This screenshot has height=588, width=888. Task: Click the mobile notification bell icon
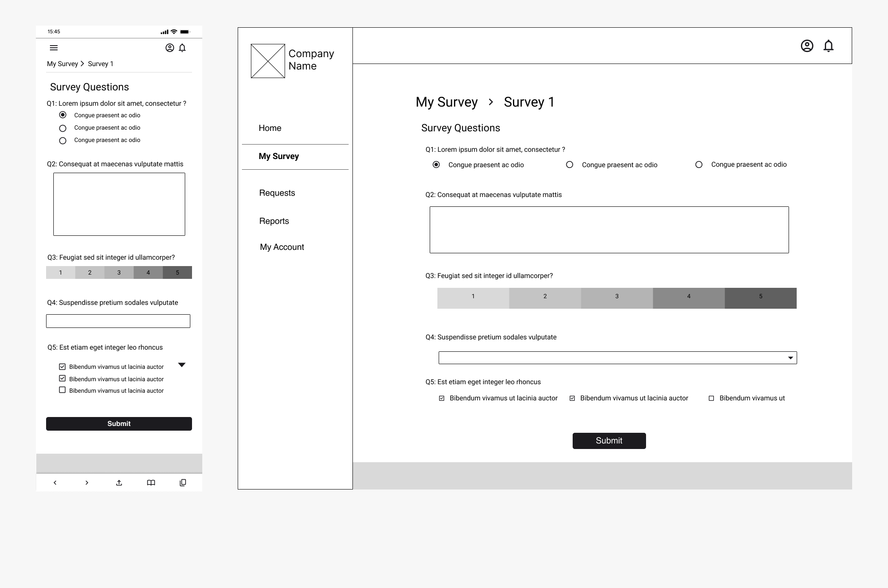182,48
